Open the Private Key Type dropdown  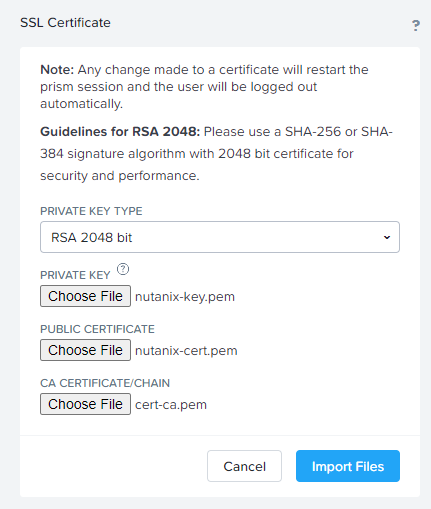pos(220,237)
